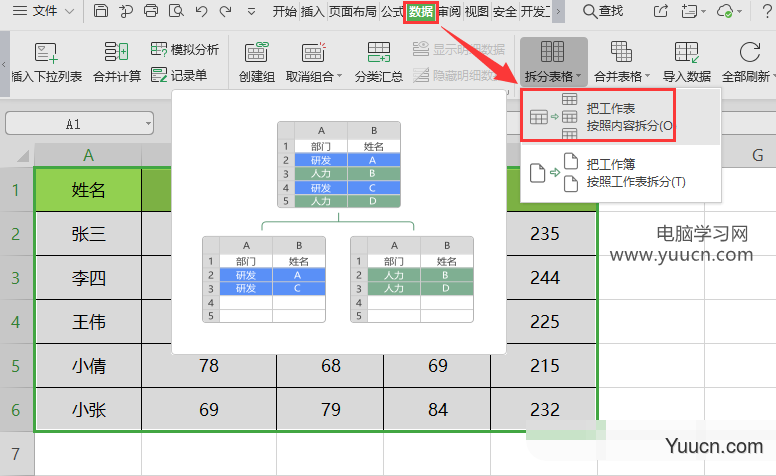The width and height of the screenshot is (776, 476).
Task: Expand the 取消组合 dropdown arrow
Action: pos(340,76)
